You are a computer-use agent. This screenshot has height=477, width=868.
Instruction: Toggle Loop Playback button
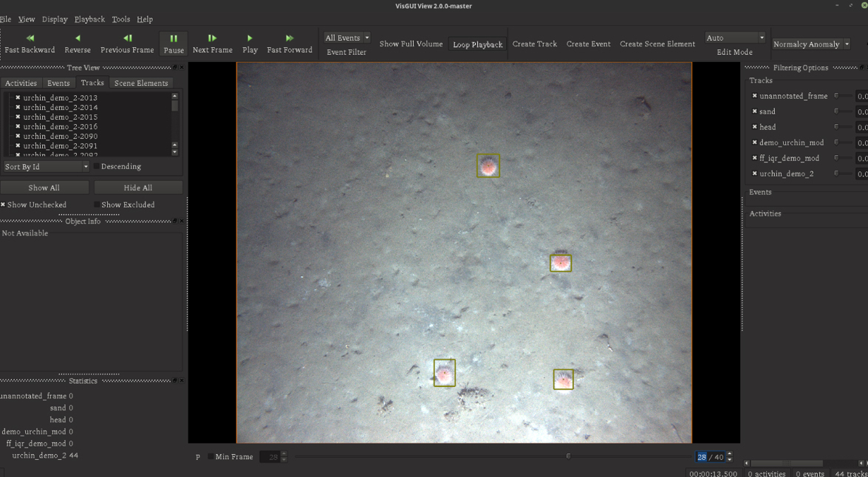478,44
